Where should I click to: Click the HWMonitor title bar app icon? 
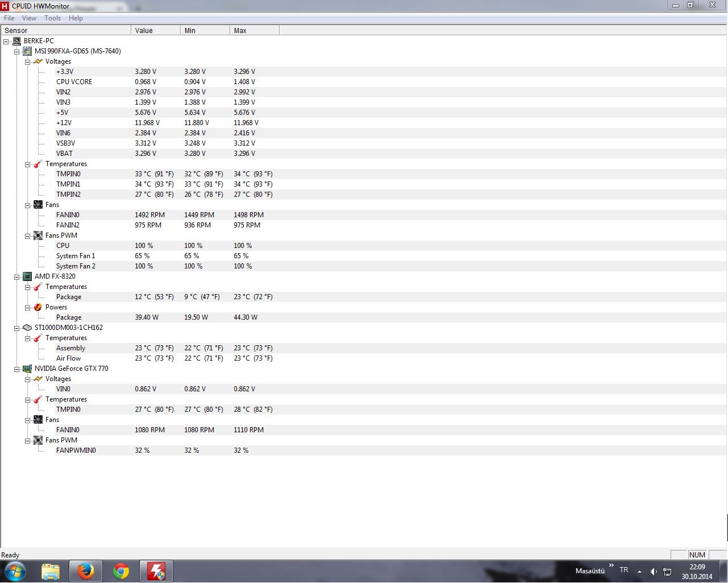click(x=5, y=6)
